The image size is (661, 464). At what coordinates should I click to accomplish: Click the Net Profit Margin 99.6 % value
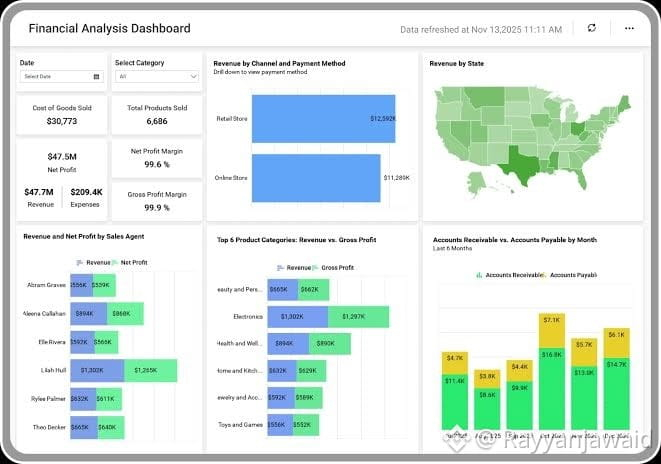(x=157, y=164)
